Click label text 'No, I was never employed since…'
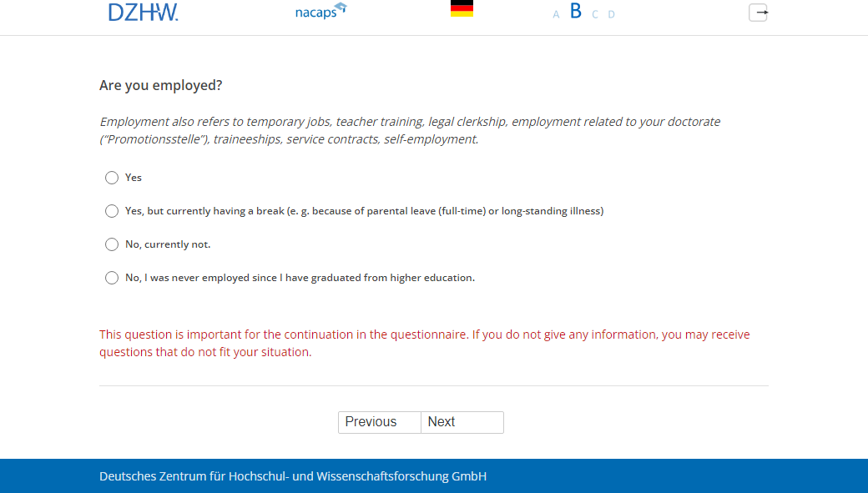 300,278
